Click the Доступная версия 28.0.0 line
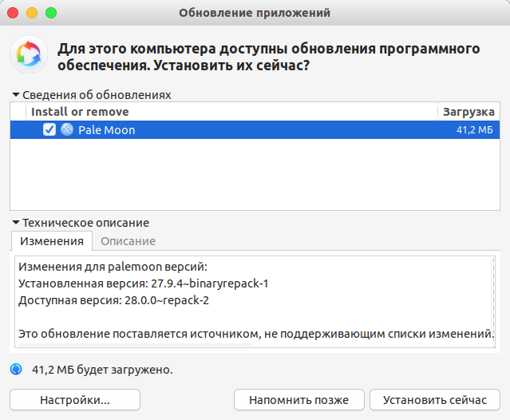The width and height of the screenshot is (510, 420). tap(113, 300)
